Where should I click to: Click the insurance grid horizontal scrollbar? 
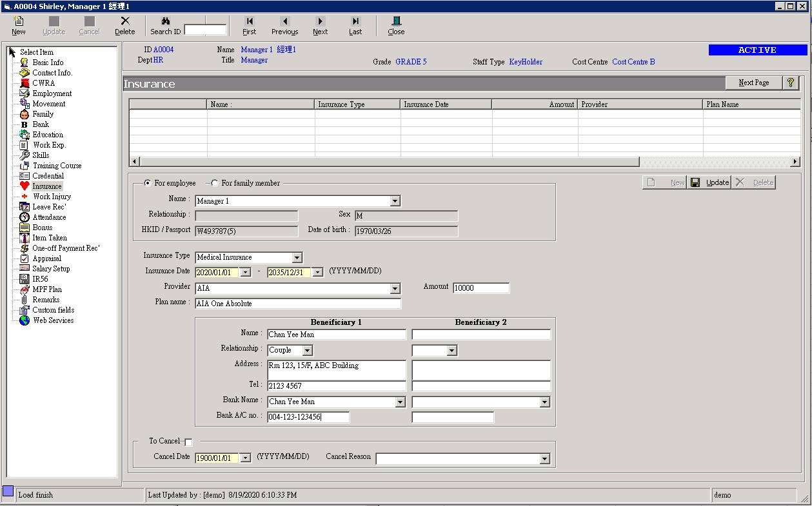[389, 162]
